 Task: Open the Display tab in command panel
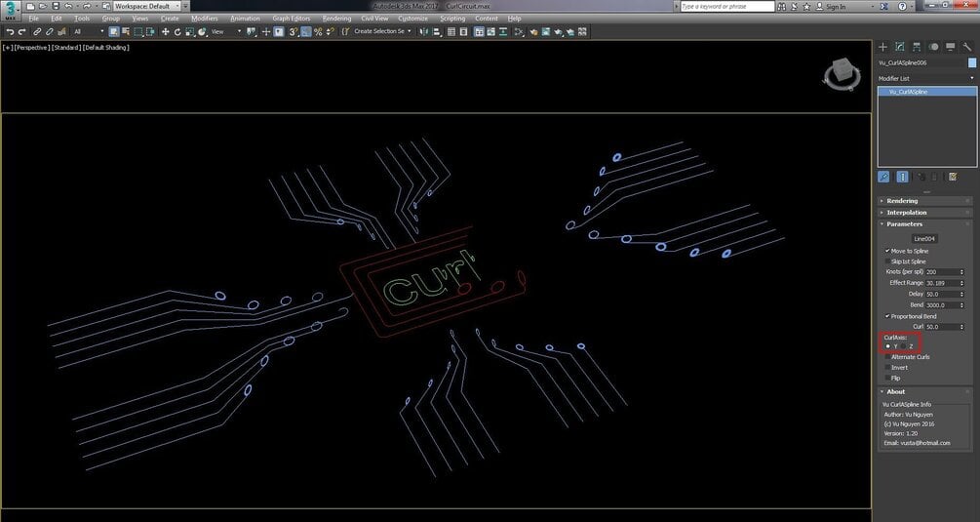950,47
